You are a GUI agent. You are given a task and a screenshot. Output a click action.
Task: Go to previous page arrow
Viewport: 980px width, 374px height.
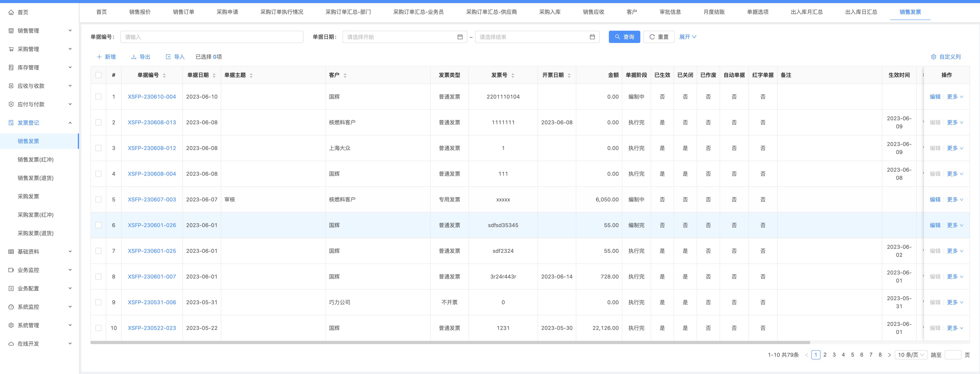[807, 355]
